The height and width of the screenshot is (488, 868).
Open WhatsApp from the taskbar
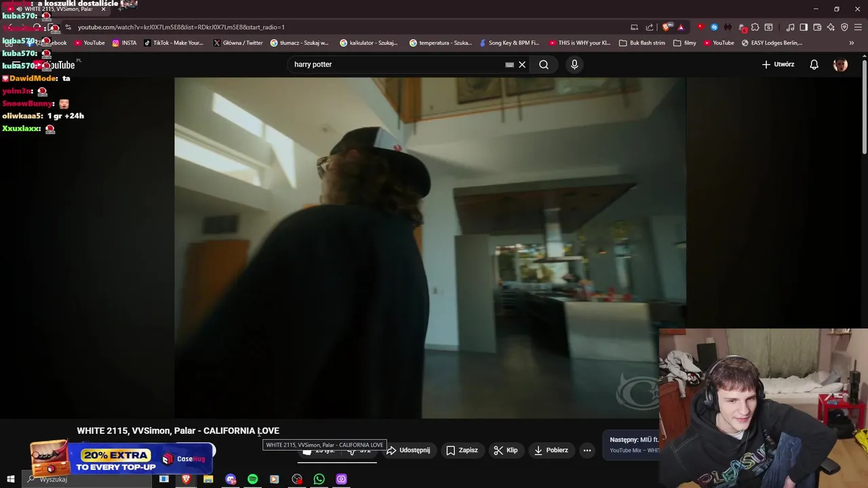(319, 479)
